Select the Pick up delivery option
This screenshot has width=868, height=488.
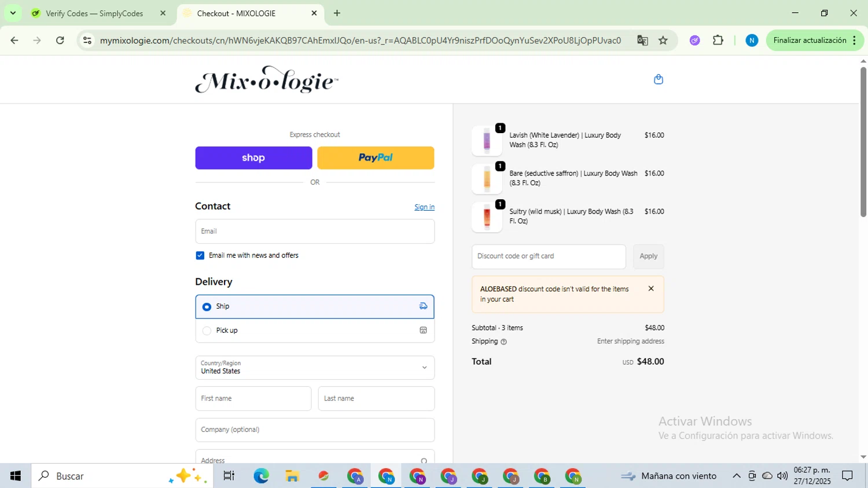point(315,331)
